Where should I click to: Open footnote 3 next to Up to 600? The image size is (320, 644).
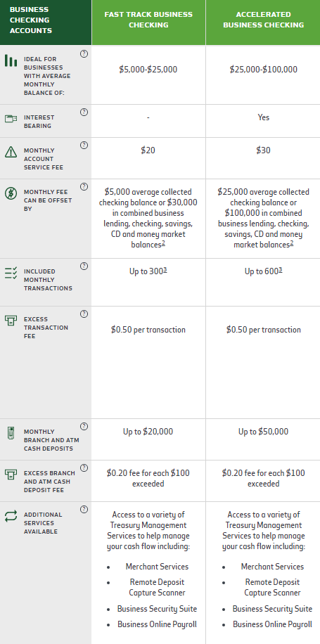[280, 270]
